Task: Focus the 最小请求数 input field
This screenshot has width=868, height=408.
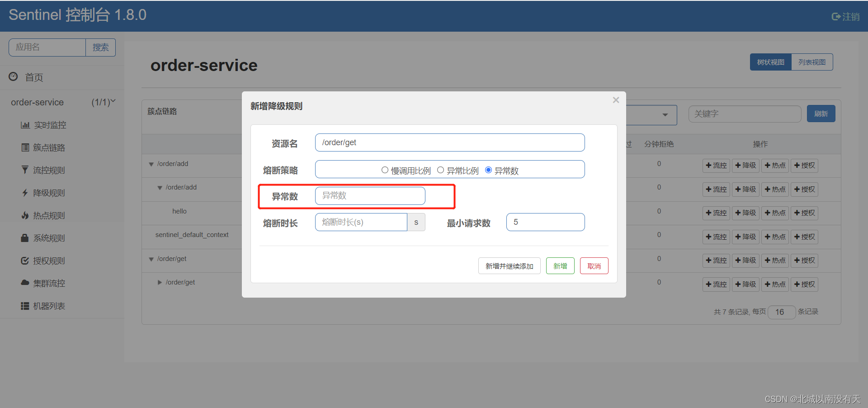Action: pyautogui.click(x=546, y=222)
